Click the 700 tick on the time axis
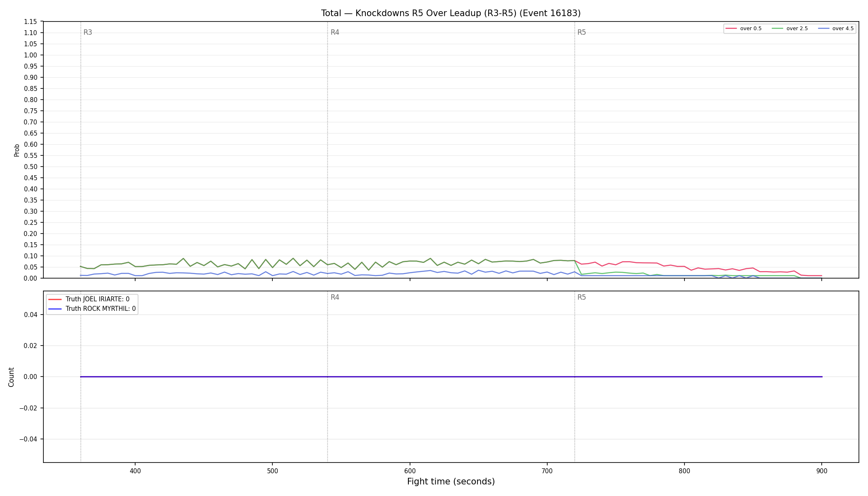Screen dimensions: 868x496 [x=547, y=471]
